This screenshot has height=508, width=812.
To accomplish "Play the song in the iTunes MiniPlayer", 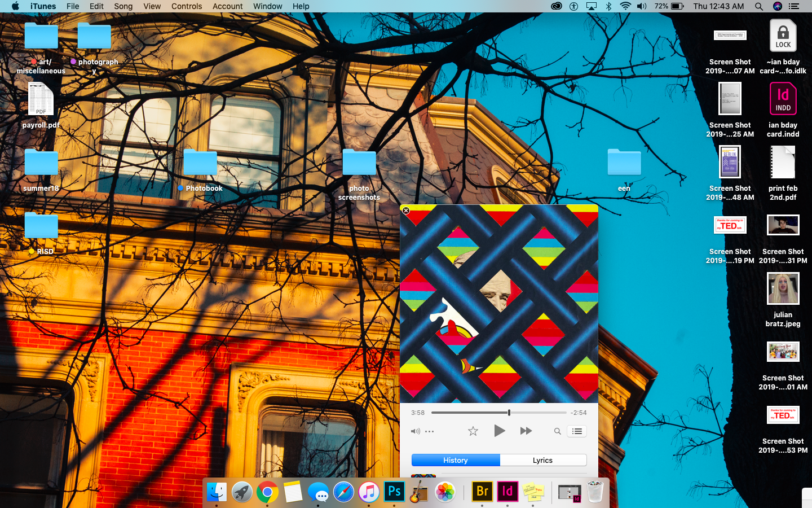I will (x=499, y=431).
